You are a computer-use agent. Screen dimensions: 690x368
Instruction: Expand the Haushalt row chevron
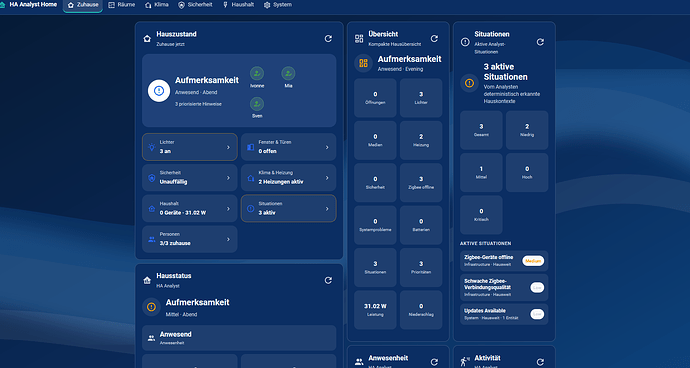click(228, 209)
